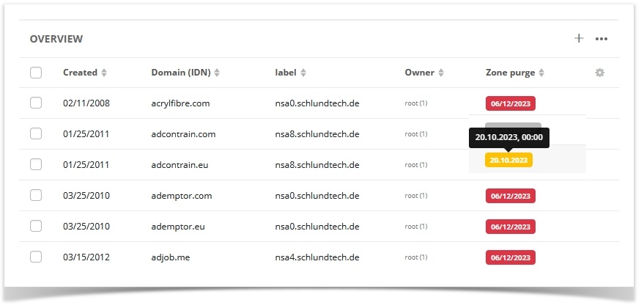Click nsa8.schlundtech.de label for adcontrain.com
Image resolution: width=644 pixels, height=308 pixels.
click(317, 134)
